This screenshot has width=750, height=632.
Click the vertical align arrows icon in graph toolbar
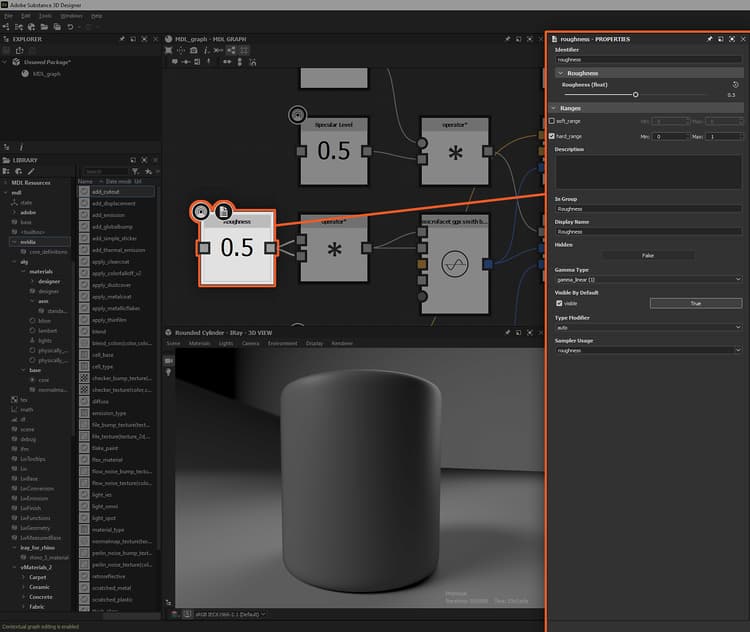[240, 62]
